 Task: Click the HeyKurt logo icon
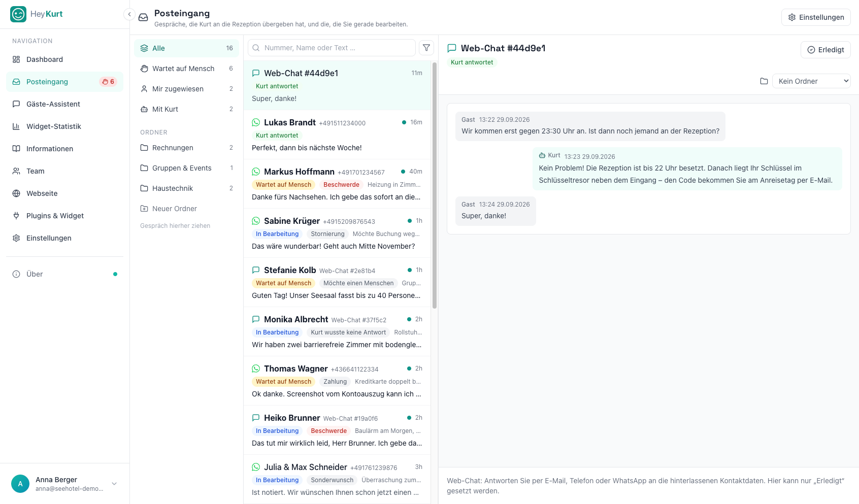pyautogui.click(x=18, y=14)
